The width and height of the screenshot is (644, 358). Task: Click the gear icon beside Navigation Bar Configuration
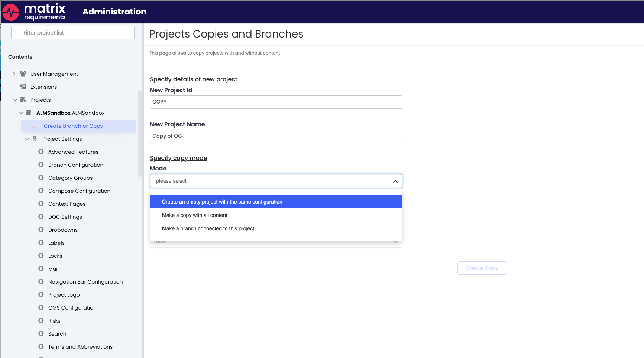[41, 281]
